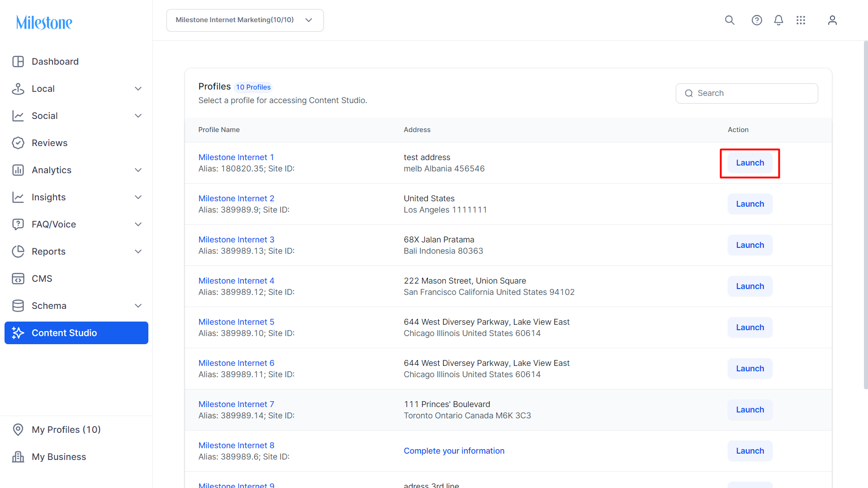Open the Milestone Internet 5 profile link
Image resolution: width=868 pixels, height=488 pixels.
tap(236, 322)
